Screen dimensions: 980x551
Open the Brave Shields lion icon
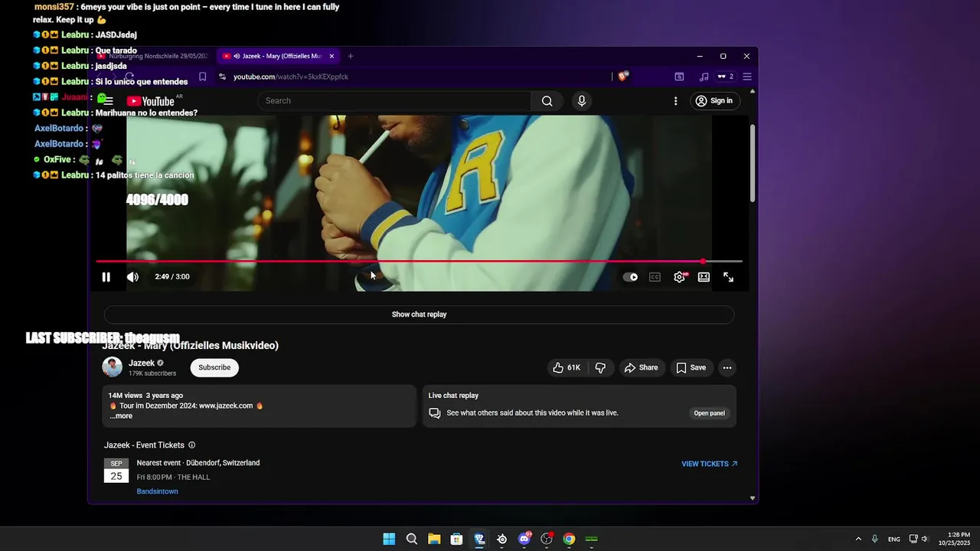(623, 76)
